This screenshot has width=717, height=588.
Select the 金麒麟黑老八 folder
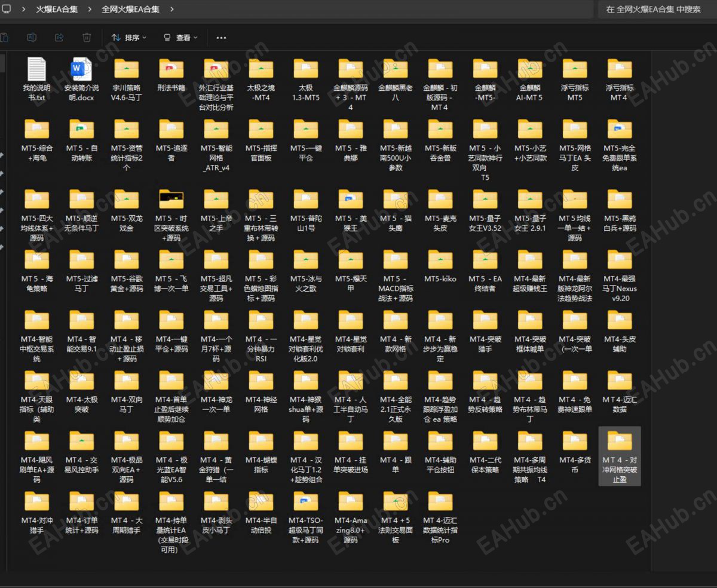click(x=395, y=80)
